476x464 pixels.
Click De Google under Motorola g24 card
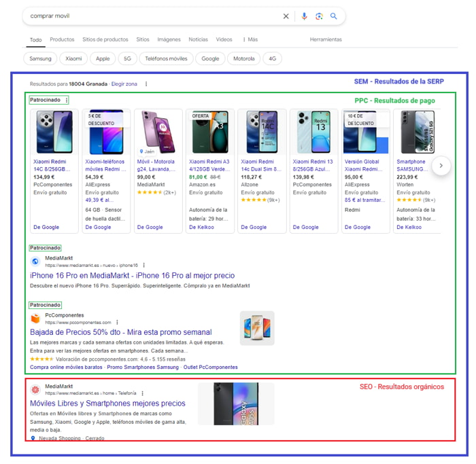pos(150,227)
